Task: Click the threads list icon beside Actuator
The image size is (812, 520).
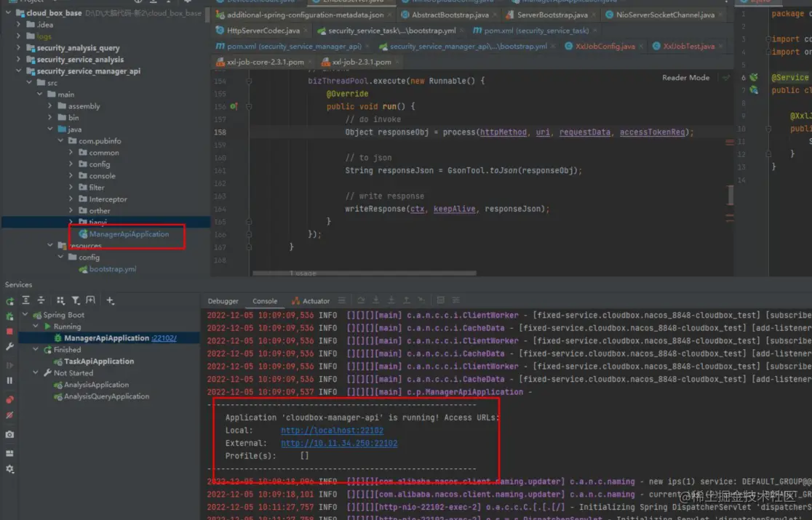Action: 342,300
